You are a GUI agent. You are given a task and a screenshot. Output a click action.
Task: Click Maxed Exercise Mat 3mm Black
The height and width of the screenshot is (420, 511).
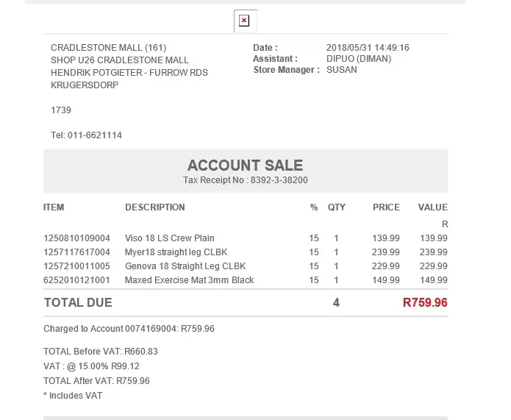[189, 280]
